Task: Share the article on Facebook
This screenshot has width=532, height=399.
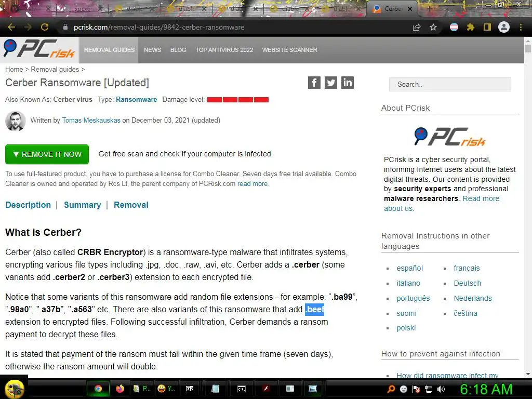Action: tap(314, 83)
